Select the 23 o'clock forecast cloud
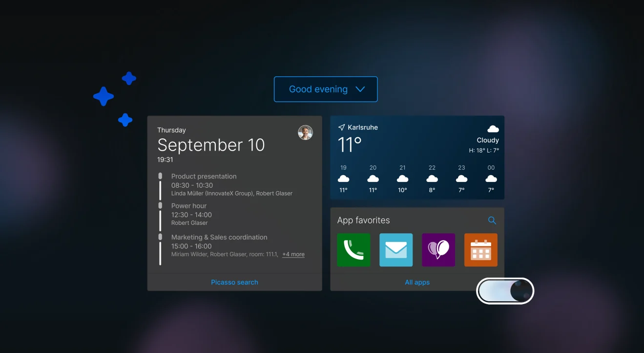The image size is (644, 353). coord(461,178)
